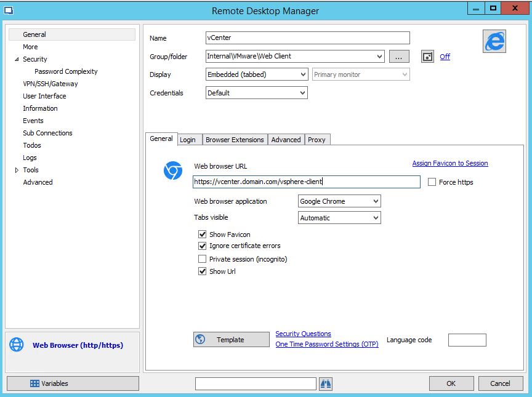Click the Off link

pyautogui.click(x=445, y=57)
